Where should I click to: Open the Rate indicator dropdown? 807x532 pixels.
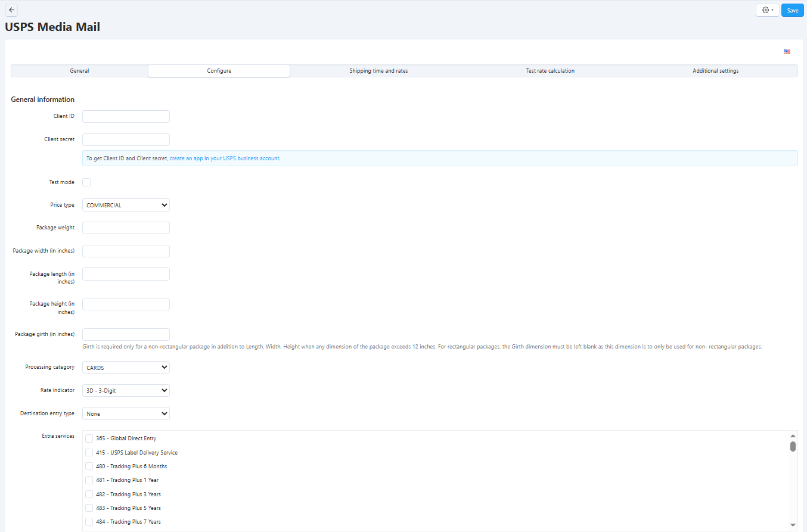click(126, 391)
